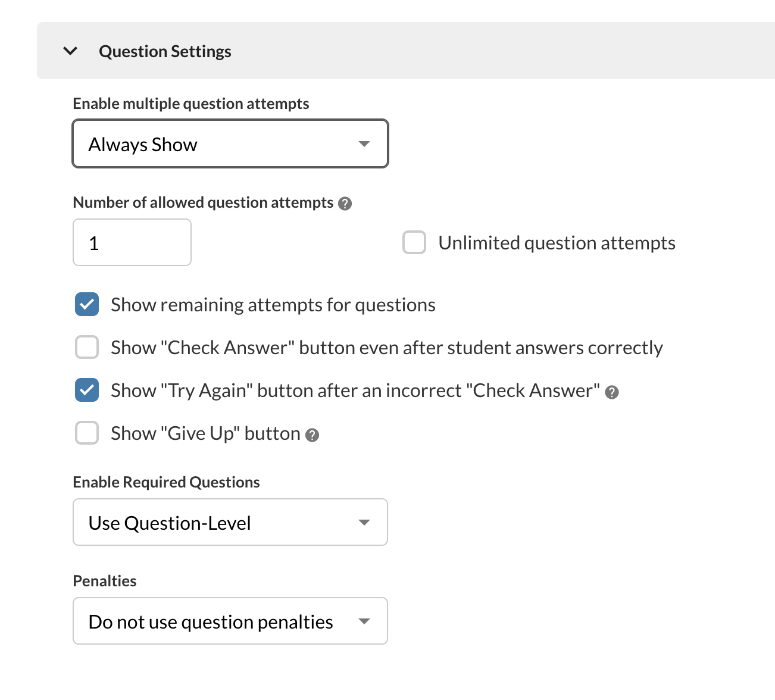Viewport: 775px width, 700px height.
Task: Click arrow icon on Use Question-Level dropdown
Action: point(364,523)
